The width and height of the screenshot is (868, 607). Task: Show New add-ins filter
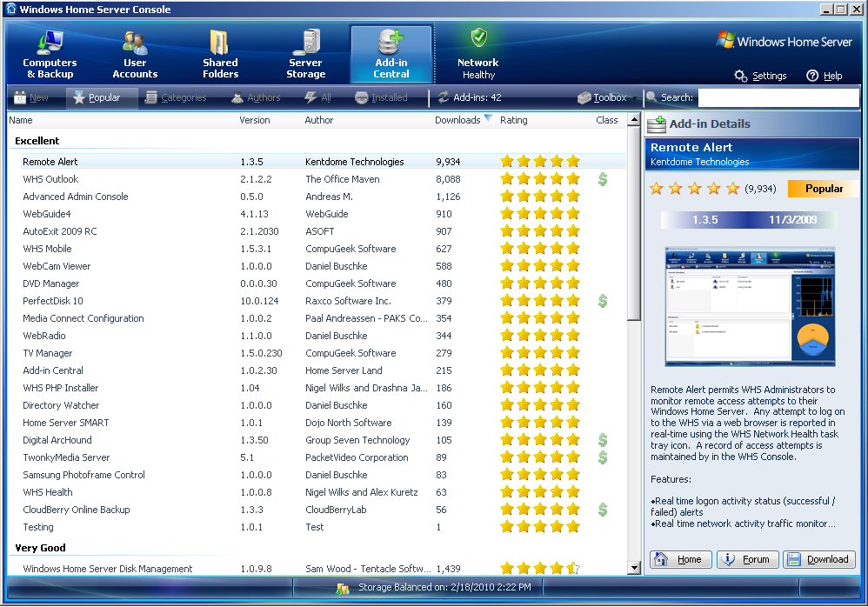point(31,98)
